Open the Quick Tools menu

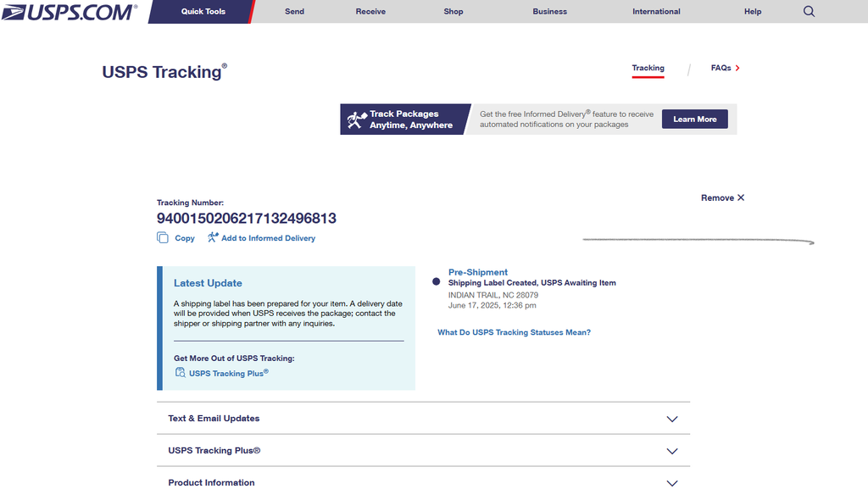click(203, 11)
